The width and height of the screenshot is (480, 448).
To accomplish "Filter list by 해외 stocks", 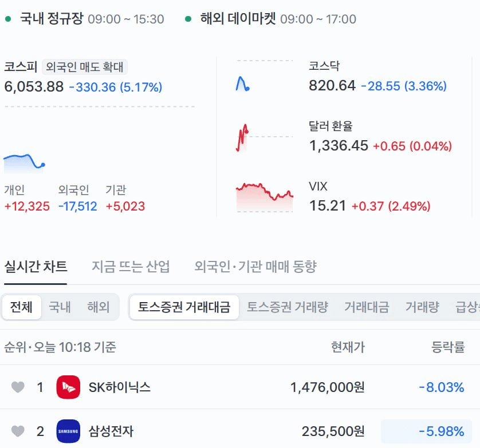I will [x=99, y=307].
